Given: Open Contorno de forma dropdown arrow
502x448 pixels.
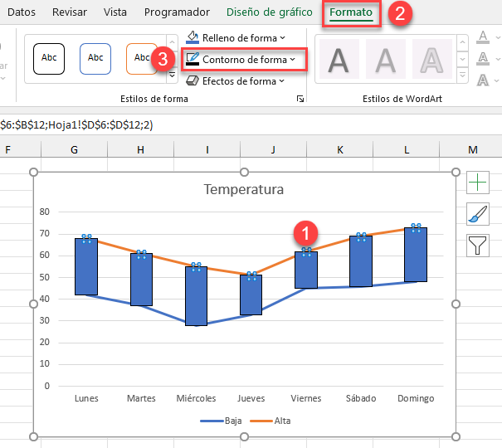Looking at the screenshot, I should (293, 60).
